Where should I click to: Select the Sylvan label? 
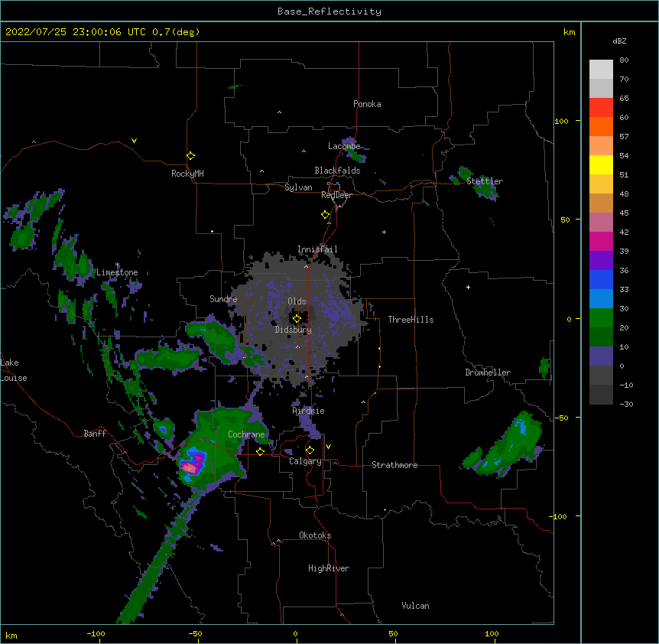pyautogui.click(x=298, y=187)
